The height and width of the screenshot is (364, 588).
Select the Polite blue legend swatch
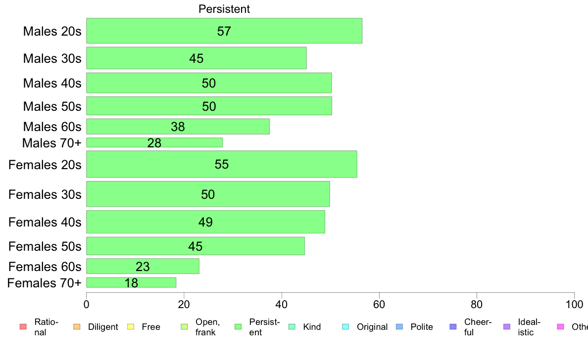tap(399, 327)
